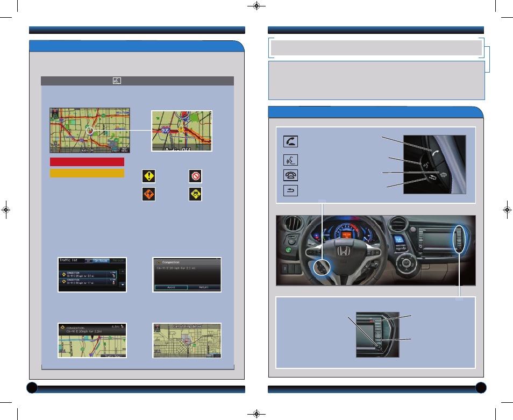Click the red no-entry road closed icon
The image size is (513, 420).
pos(195,176)
